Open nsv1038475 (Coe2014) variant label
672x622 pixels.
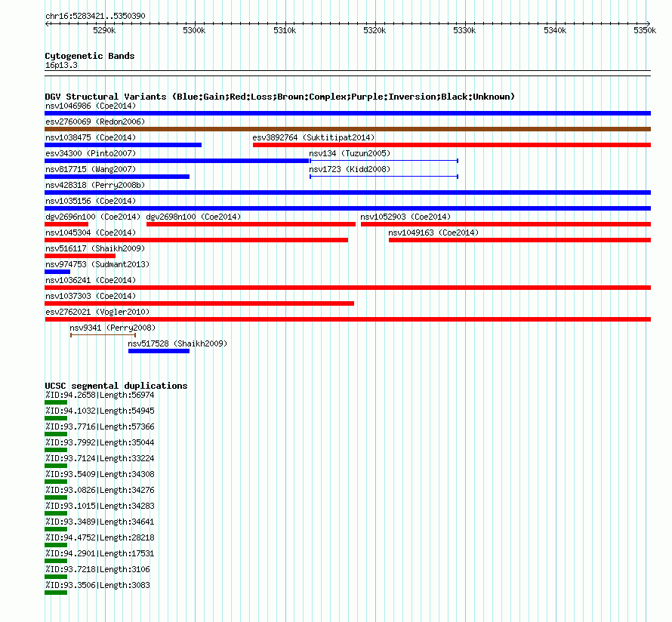[91, 137]
